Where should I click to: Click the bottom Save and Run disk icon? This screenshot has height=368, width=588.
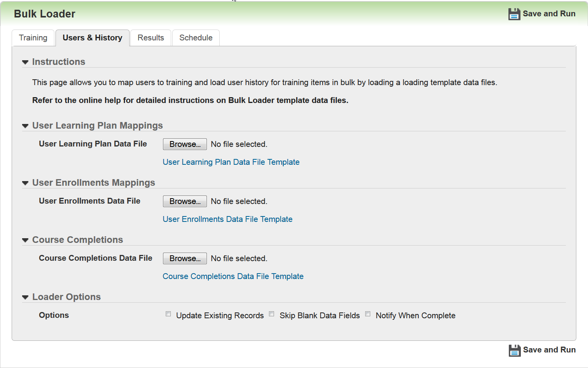pyautogui.click(x=514, y=350)
